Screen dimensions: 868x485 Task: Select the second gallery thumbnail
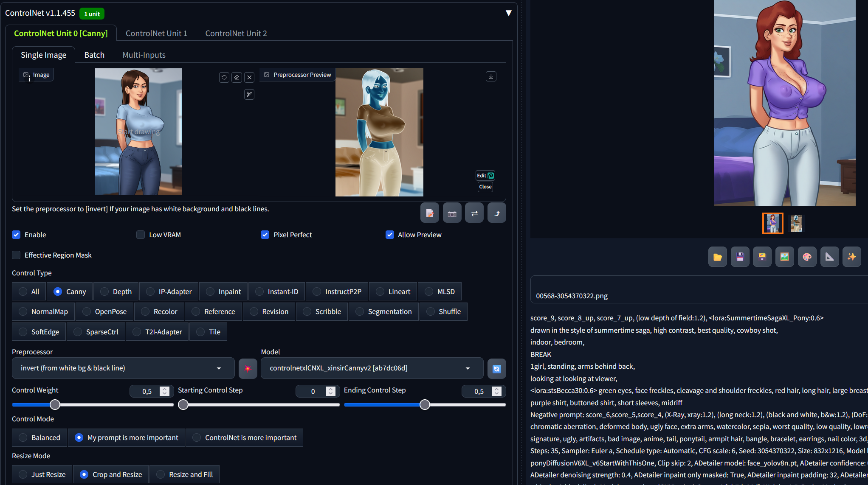tap(796, 223)
